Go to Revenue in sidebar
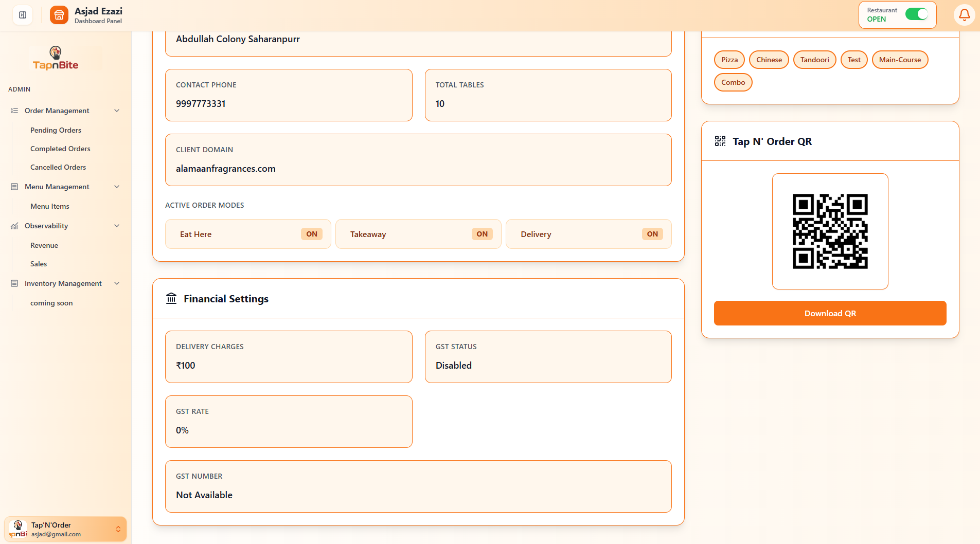The width and height of the screenshot is (980, 544). 44,245
